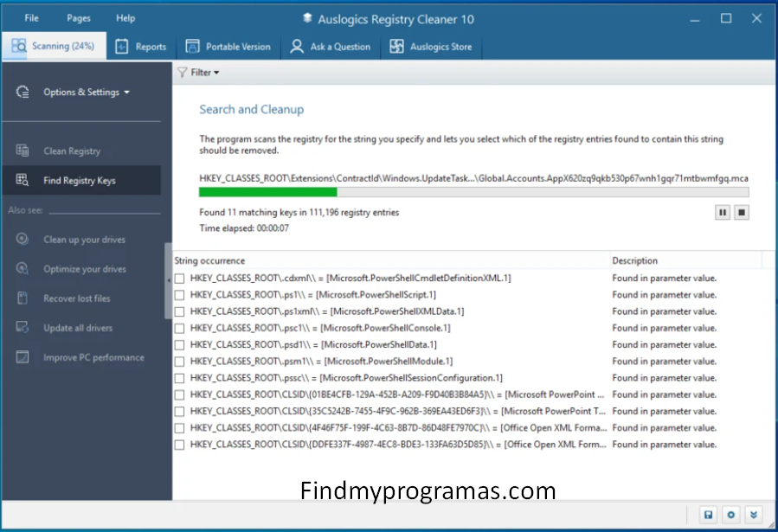778x532 pixels.
Task: Click the double-chevron icon at bottom right
Action: pyautogui.click(x=754, y=515)
